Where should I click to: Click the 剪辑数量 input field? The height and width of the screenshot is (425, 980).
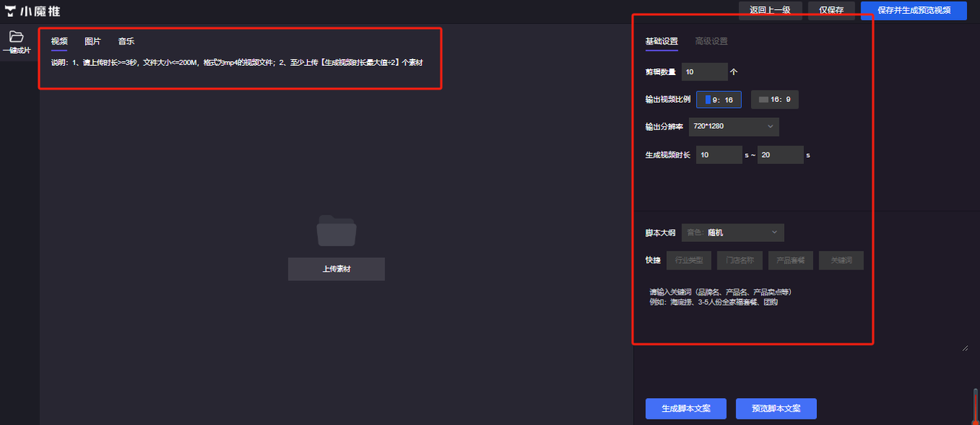704,72
